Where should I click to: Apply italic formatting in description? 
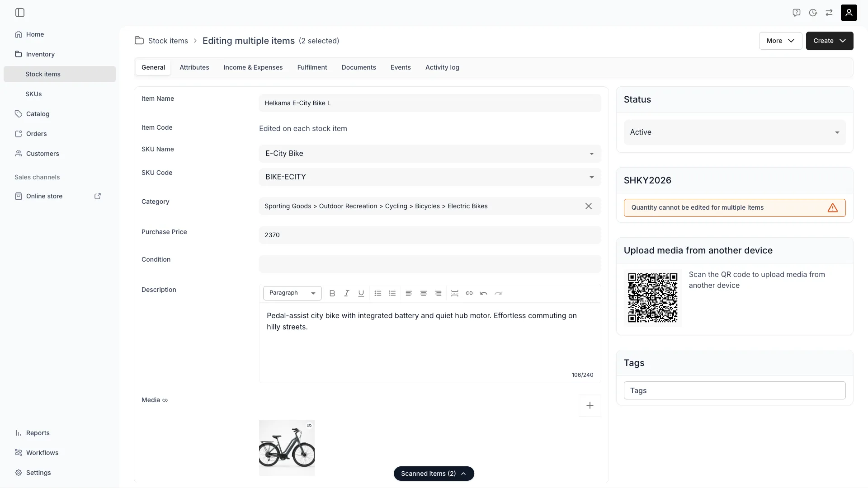click(347, 293)
